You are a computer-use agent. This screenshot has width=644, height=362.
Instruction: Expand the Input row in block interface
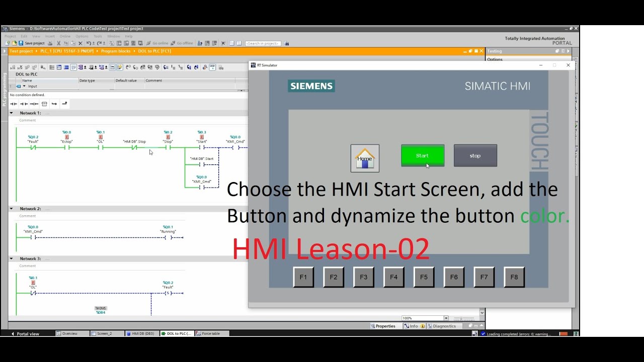[24, 86]
